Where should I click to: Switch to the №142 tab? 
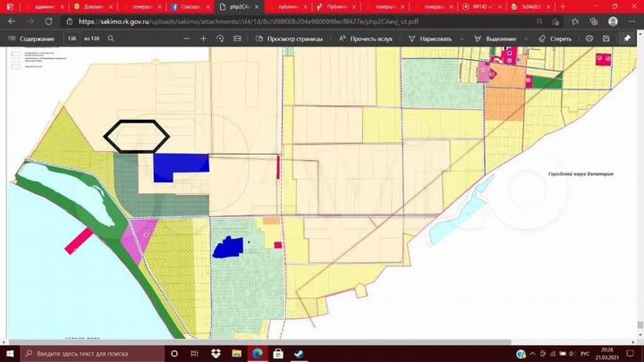click(x=483, y=7)
